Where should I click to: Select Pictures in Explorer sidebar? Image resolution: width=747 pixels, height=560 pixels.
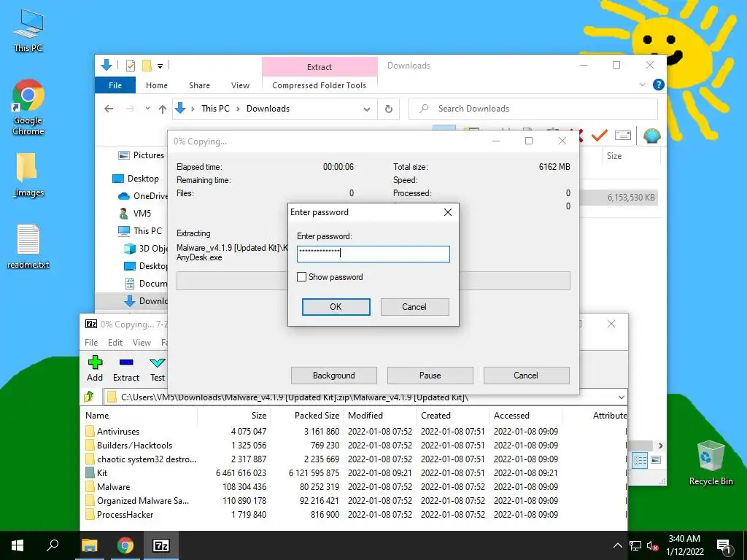coord(141,155)
